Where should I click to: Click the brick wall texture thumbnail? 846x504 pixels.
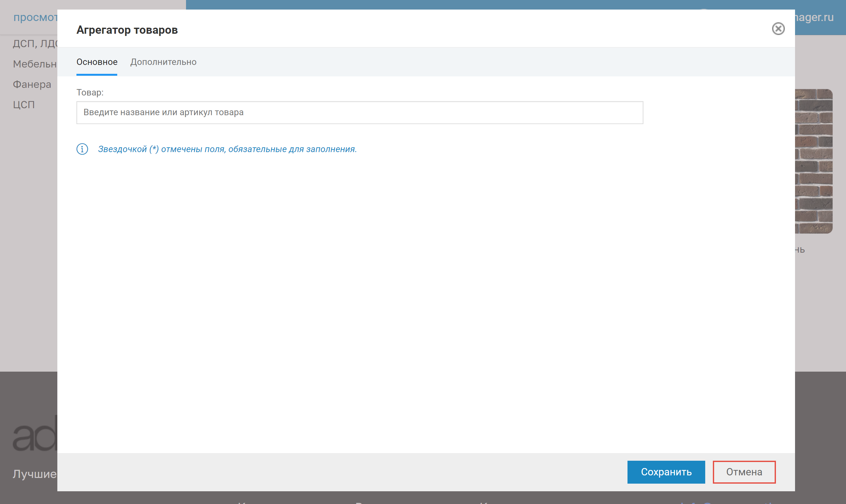814,161
